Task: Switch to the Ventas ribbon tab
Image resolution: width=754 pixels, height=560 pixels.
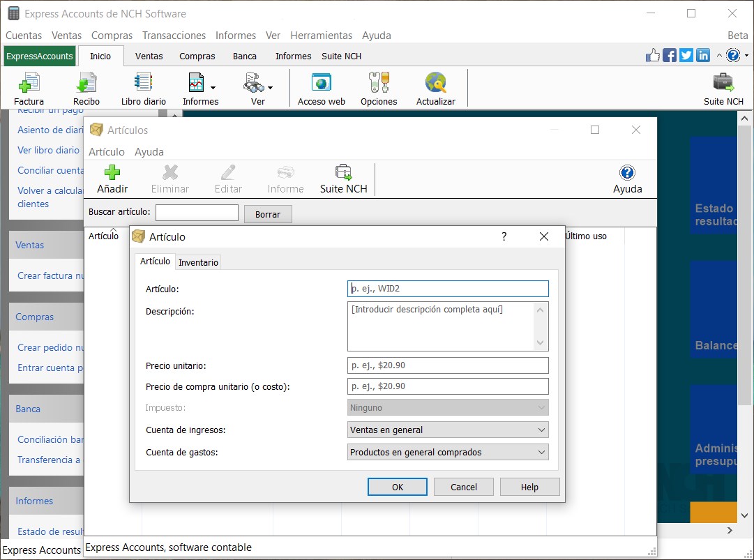Action: coord(149,56)
